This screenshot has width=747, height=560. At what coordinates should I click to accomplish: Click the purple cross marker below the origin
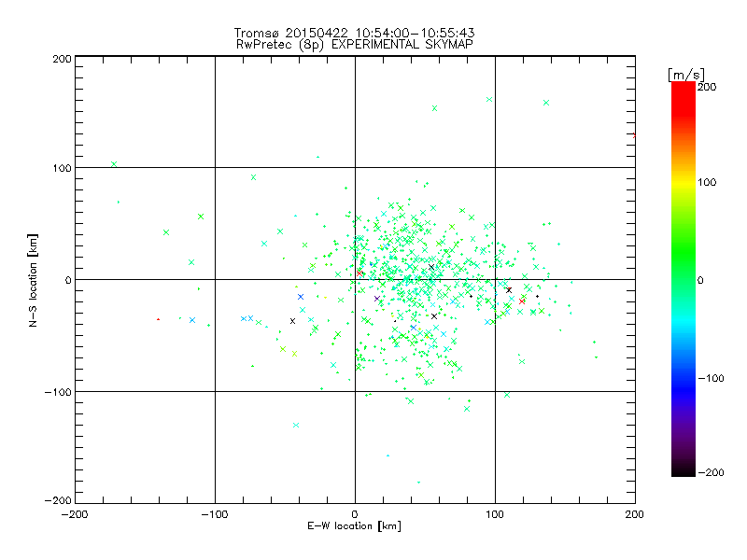(x=377, y=299)
